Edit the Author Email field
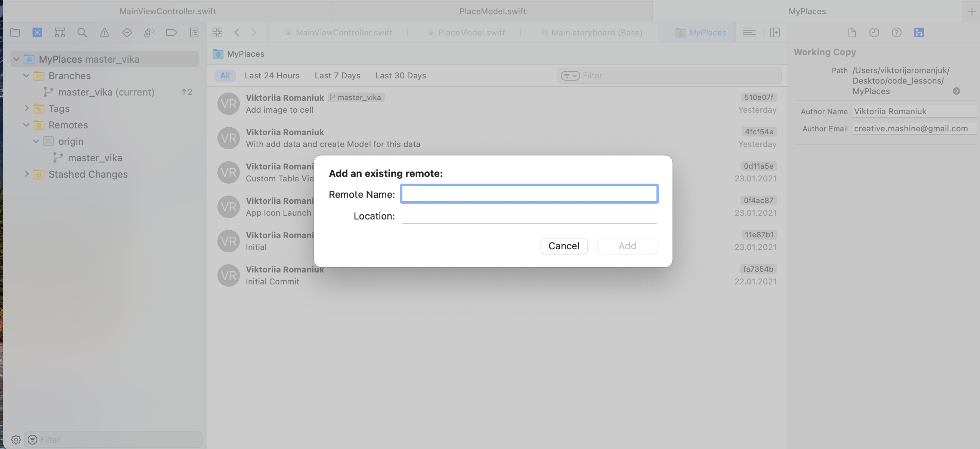Image resolution: width=980 pixels, height=449 pixels. 914,128
